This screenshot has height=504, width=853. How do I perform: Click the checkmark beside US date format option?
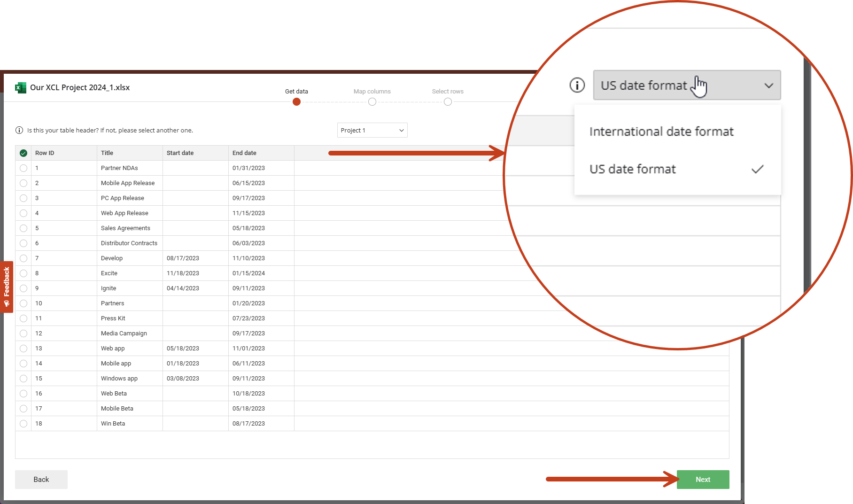click(x=757, y=169)
